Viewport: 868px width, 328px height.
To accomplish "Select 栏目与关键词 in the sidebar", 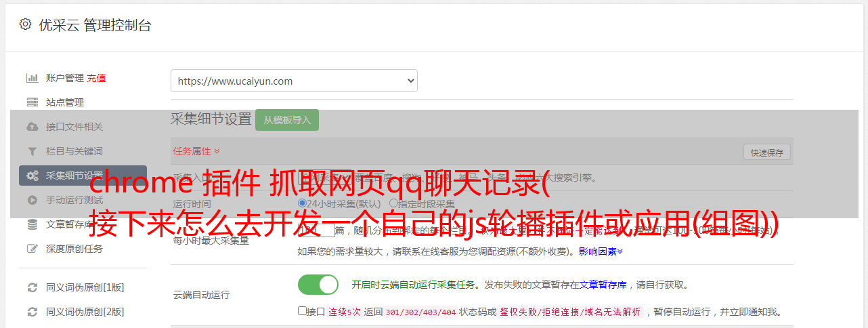I will click(x=74, y=151).
